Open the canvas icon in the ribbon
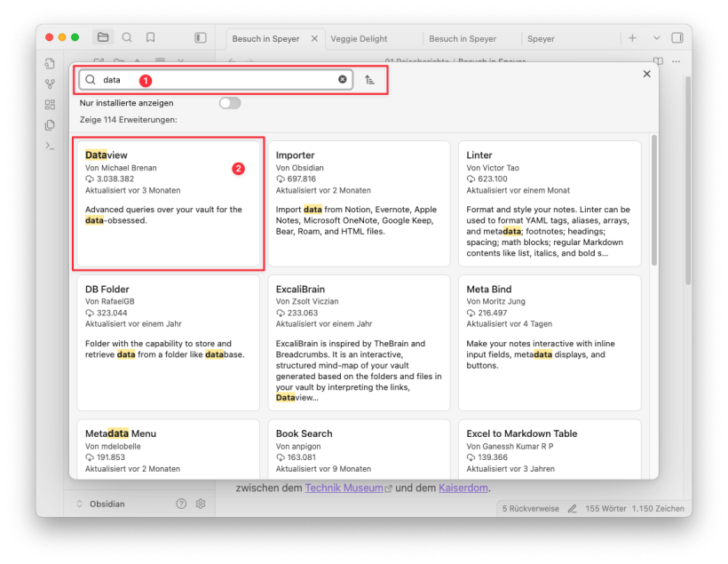Image resolution: width=728 pixels, height=564 pixels. point(50,105)
